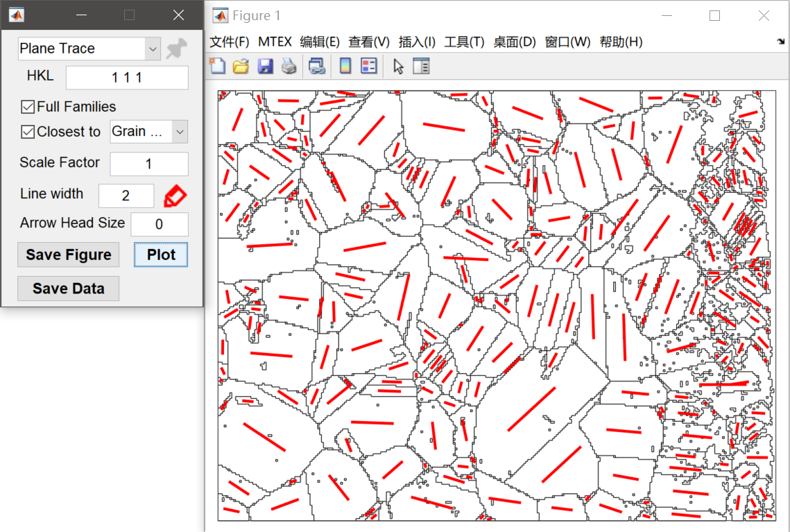Open the 插入(I) menu
790x532 pixels.
pyautogui.click(x=417, y=42)
